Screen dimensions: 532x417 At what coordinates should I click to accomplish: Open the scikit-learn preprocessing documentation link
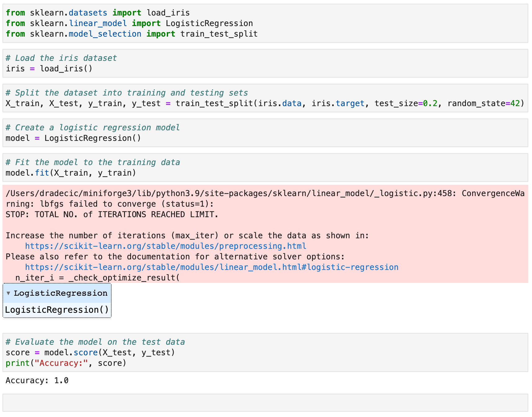point(165,246)
